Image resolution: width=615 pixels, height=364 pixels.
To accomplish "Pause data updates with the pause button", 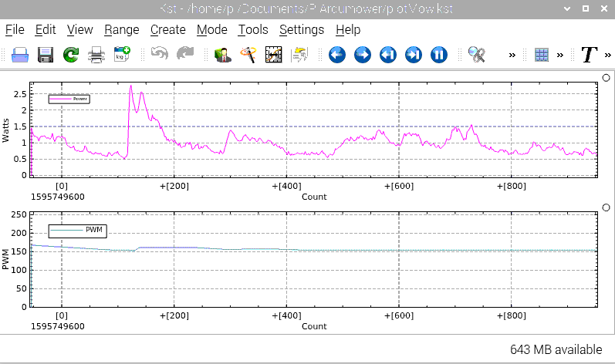I will [x=439, y=55].
